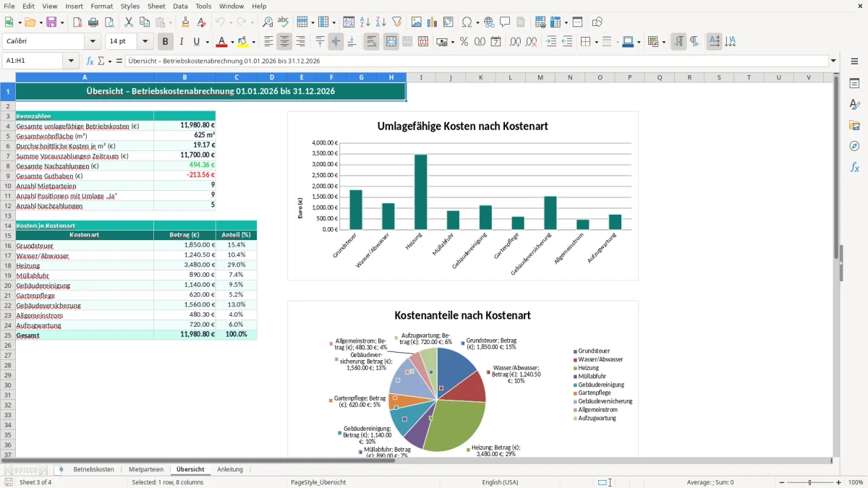Insert a chart
868x488 pixels.
[x=433, y=22]
